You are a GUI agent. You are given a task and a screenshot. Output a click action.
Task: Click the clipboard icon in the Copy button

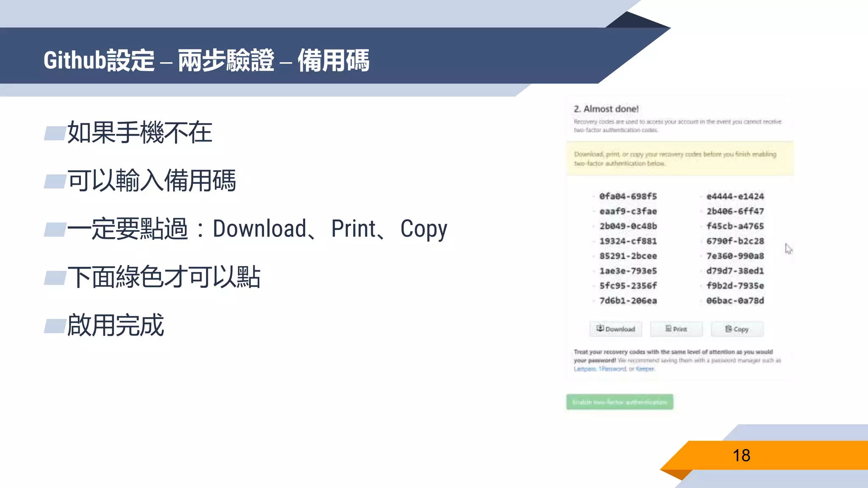pos(729,329)
